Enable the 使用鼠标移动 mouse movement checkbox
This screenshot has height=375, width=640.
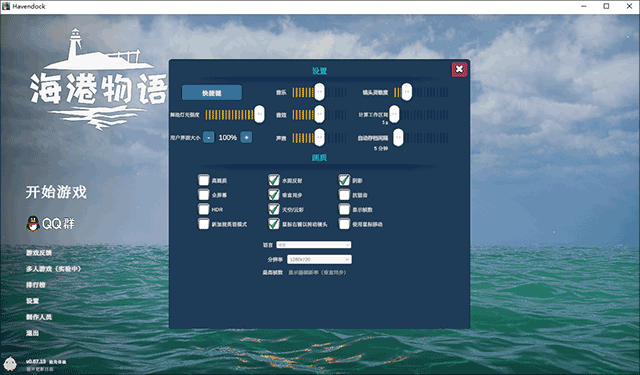pyautogui.click(x=344, y=224)
